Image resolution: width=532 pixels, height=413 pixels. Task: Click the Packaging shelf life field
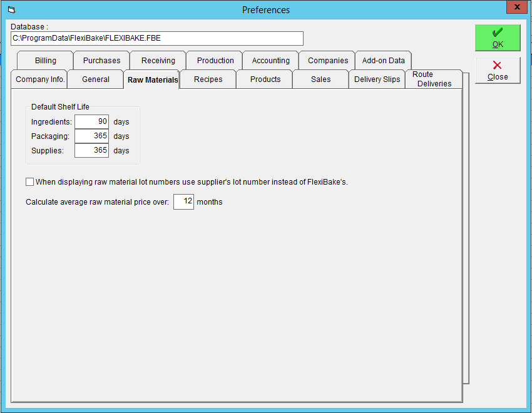(x=91, y=136)
